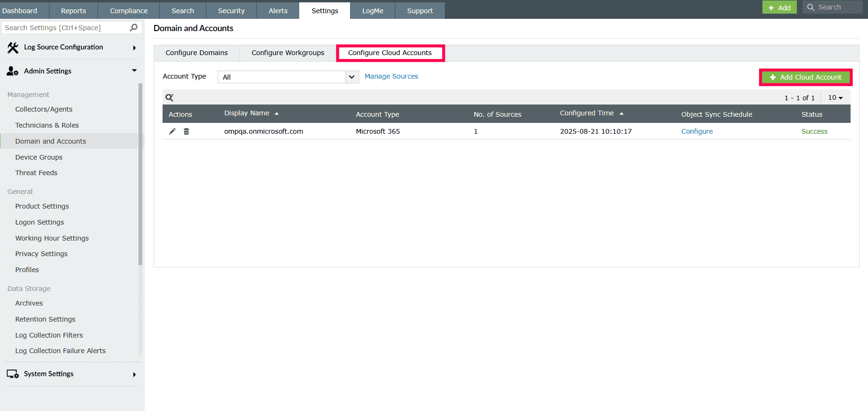
Task: Switch to the Alerts tab
Action: pos(278,10)
